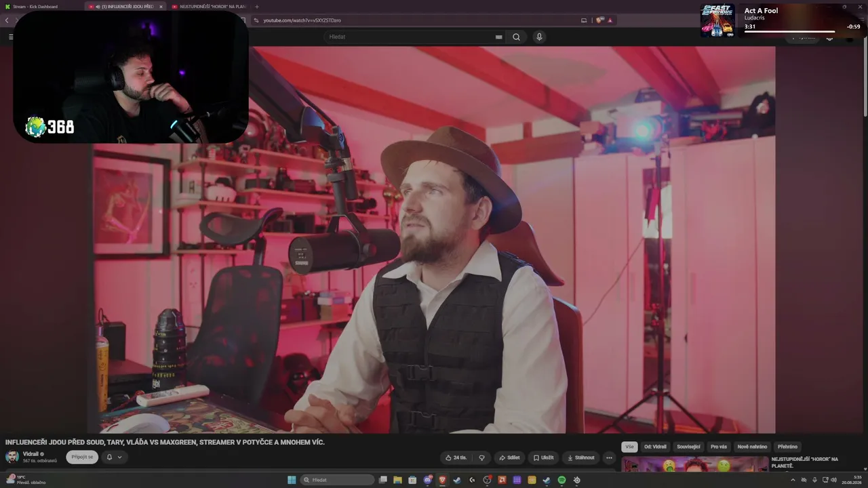Viewport: 868px width, 488px height.
Task: Switch to Brave browser on the taskbar
Action: (443, 480)
